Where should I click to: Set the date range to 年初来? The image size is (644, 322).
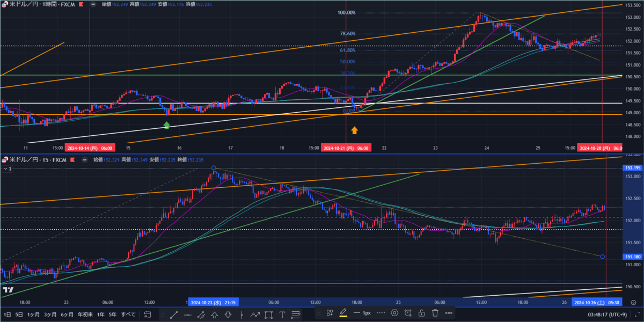click(x=85, y=314)
